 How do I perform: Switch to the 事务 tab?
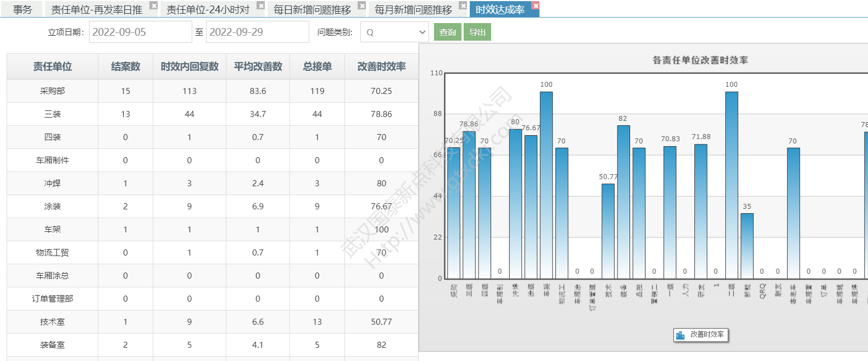point(23,10)
